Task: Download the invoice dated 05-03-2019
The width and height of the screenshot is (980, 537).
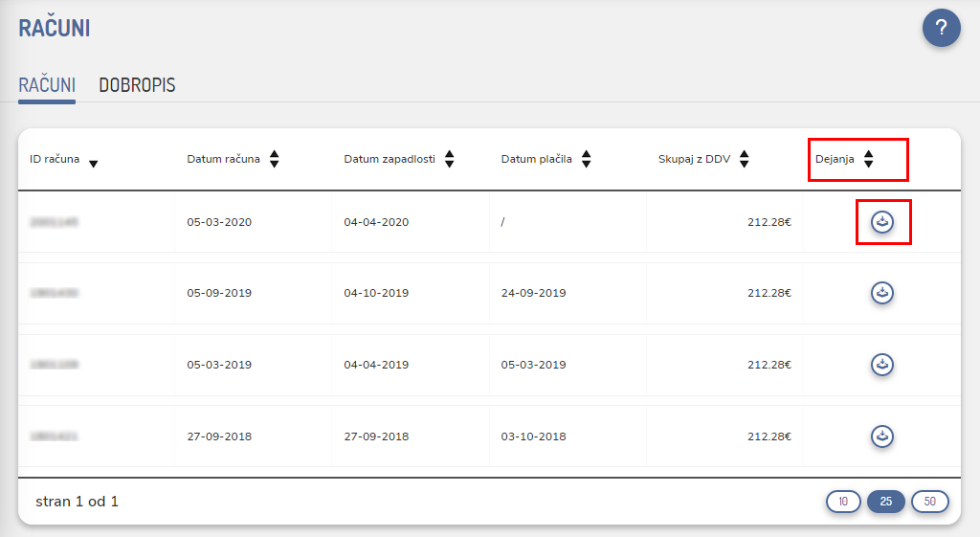Action: pyautogui.click(x=882, y=365)
